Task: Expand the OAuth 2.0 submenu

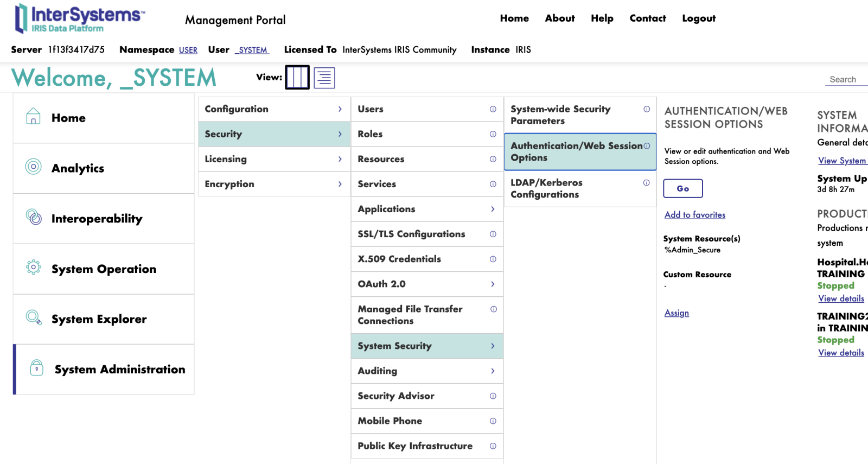Action: [493, 284]
